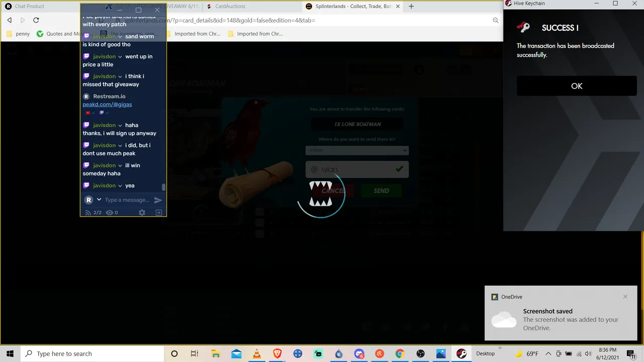The width and height of the screenshot is (644, 362).
Task: Open OBS Studio from the taskbar
Action: coord(420,353)
